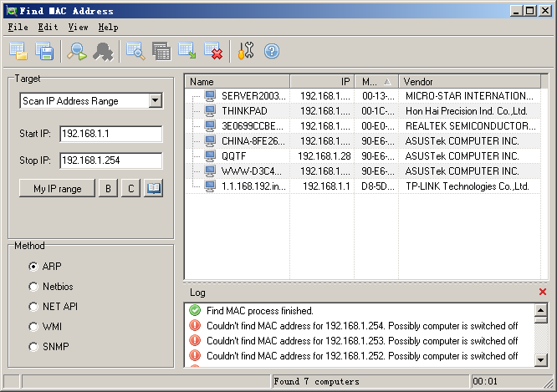Click the delete item red X icon

213,52
